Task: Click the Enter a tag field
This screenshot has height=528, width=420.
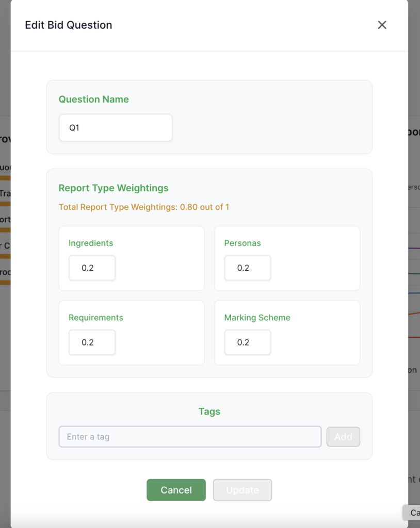Action: 190,437
